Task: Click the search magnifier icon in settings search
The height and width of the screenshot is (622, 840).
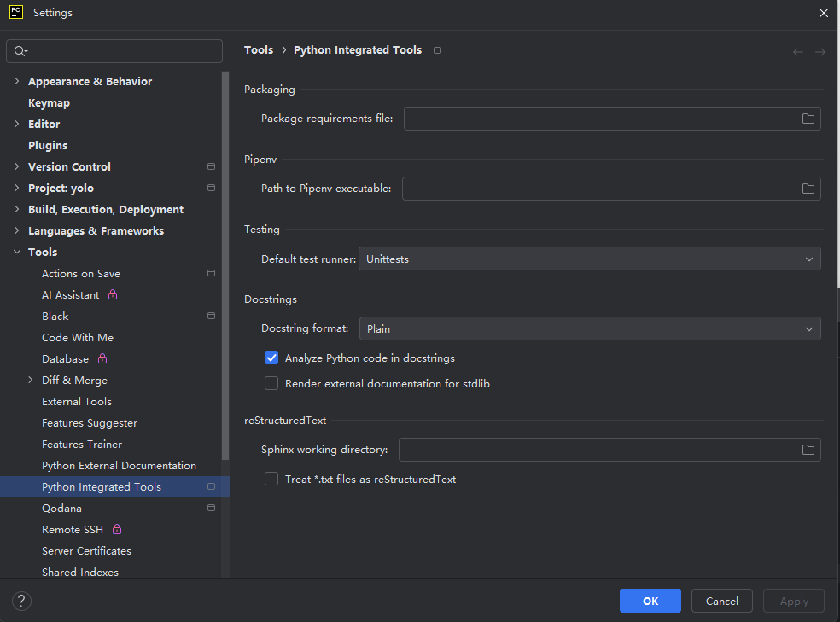Action: [x=20, y=51]
